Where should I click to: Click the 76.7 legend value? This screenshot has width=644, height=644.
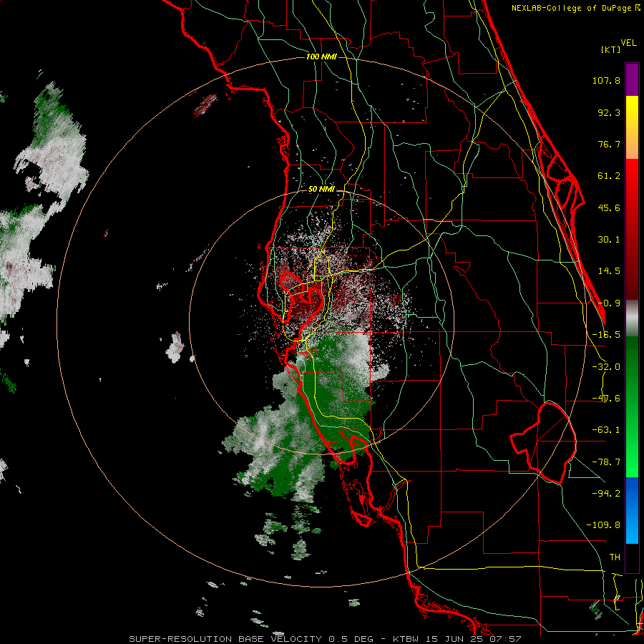point(609,144)
